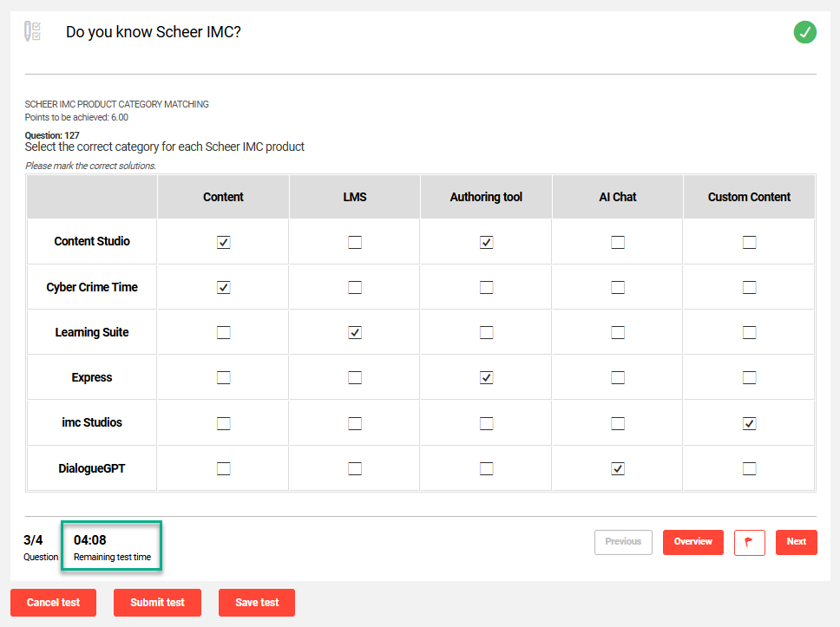Check Content for imc Studios
Viewport: 840px width, 627px height.
(223, 423)
